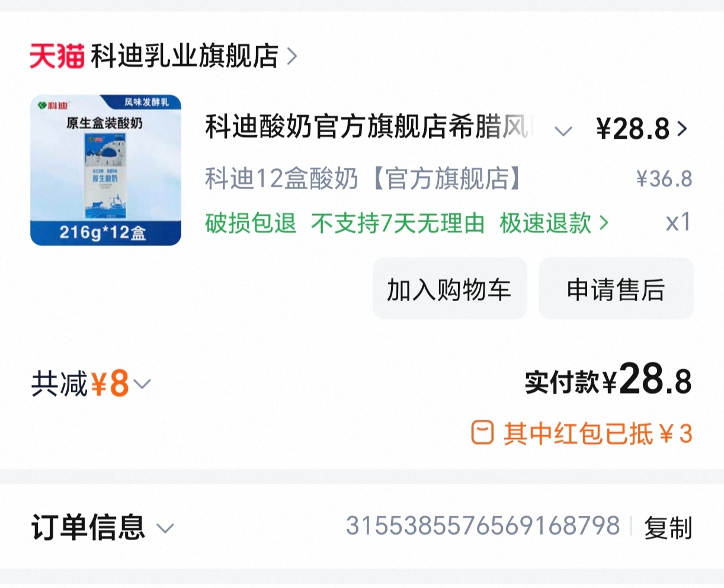Tap the 破损包退 service tag
Viewport: 724px width, 588px height.
click(x=251, y=223)
